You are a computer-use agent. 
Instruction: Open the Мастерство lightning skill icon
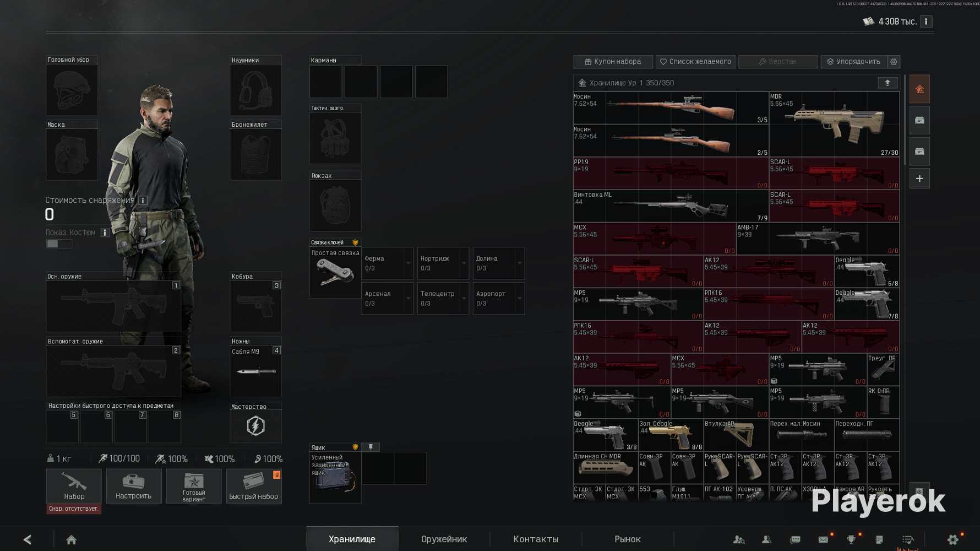(x=255, y=426)
